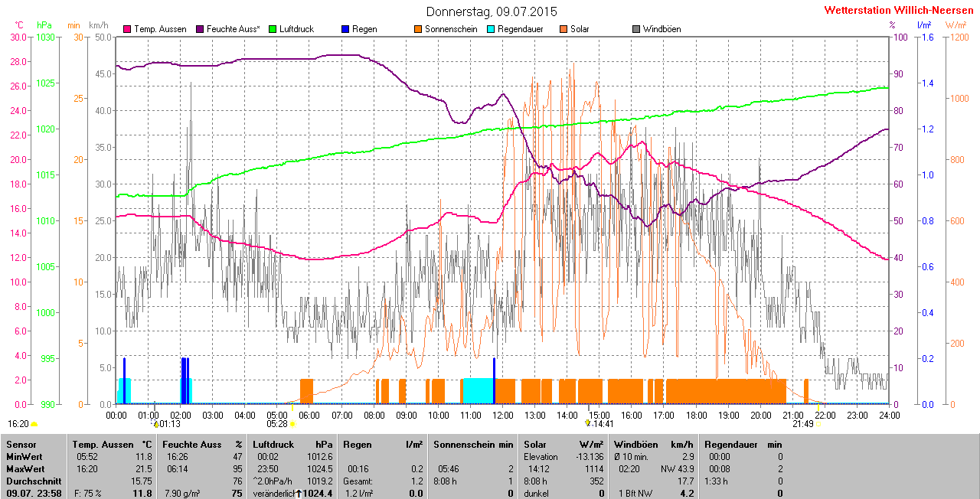The image size is (980, 499).
Task: Click the solar maximum value 1114
Action: click(x=593, y=468)
